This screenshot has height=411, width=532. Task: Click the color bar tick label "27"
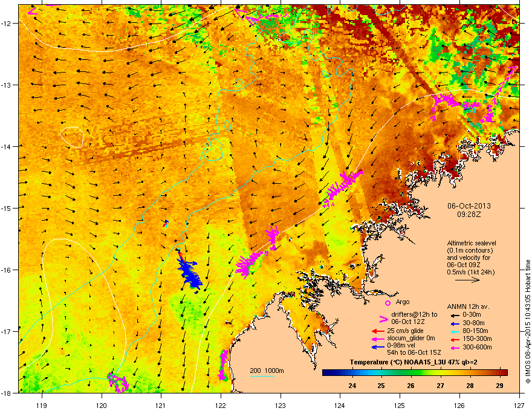coord(440,386)
